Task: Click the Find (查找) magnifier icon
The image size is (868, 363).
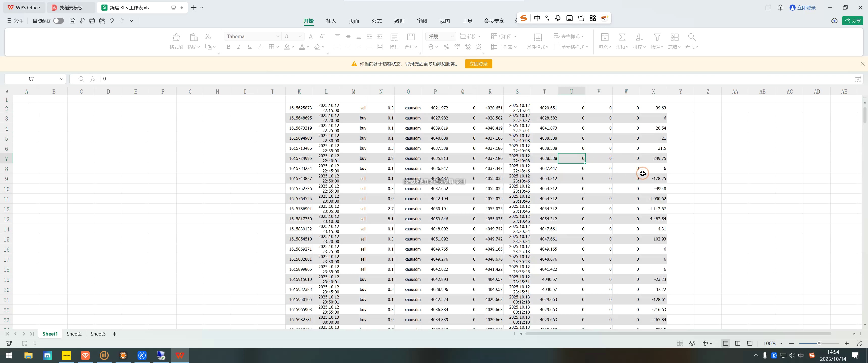Action: [x=691, y=37]
